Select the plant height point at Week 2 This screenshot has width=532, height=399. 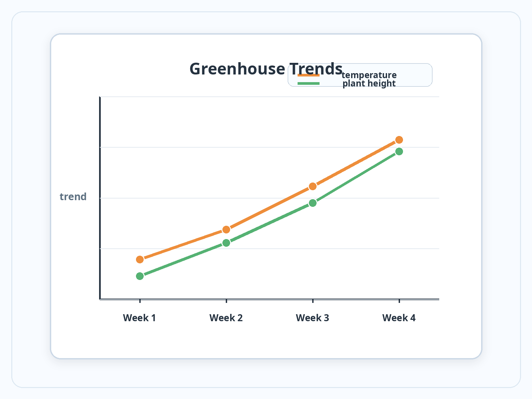tap(226, 243)
